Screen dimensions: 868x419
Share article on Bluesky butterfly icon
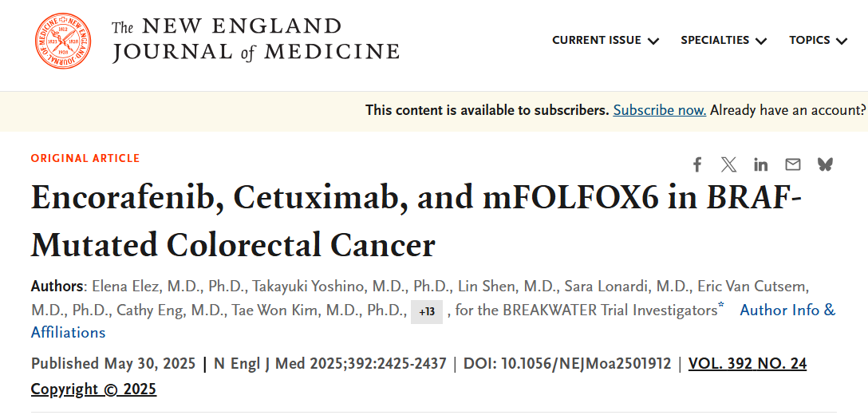[x=825, y=164]
